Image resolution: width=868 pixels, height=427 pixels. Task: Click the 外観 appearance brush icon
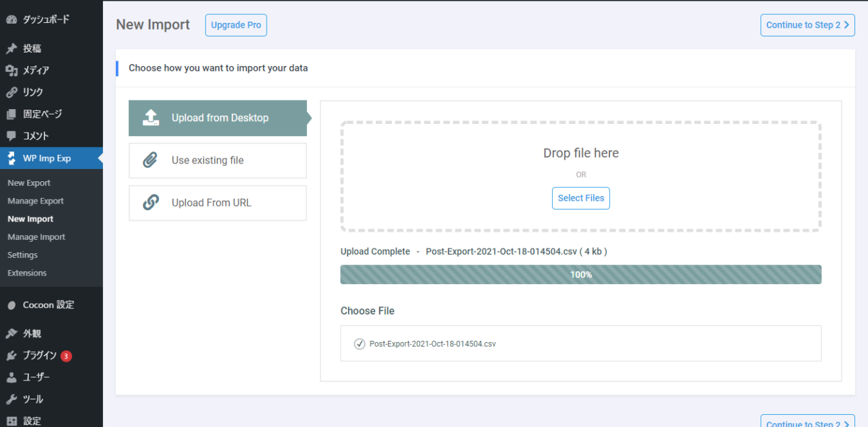click(11, 333)
